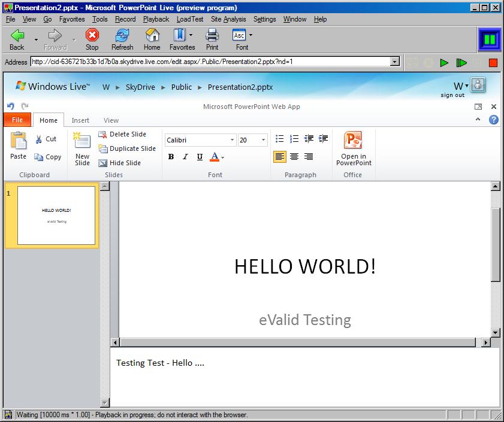Screen dimensions: 504x422
Task: Click Hide Slide
Action: pyautogui.click(x=120, y=163)
